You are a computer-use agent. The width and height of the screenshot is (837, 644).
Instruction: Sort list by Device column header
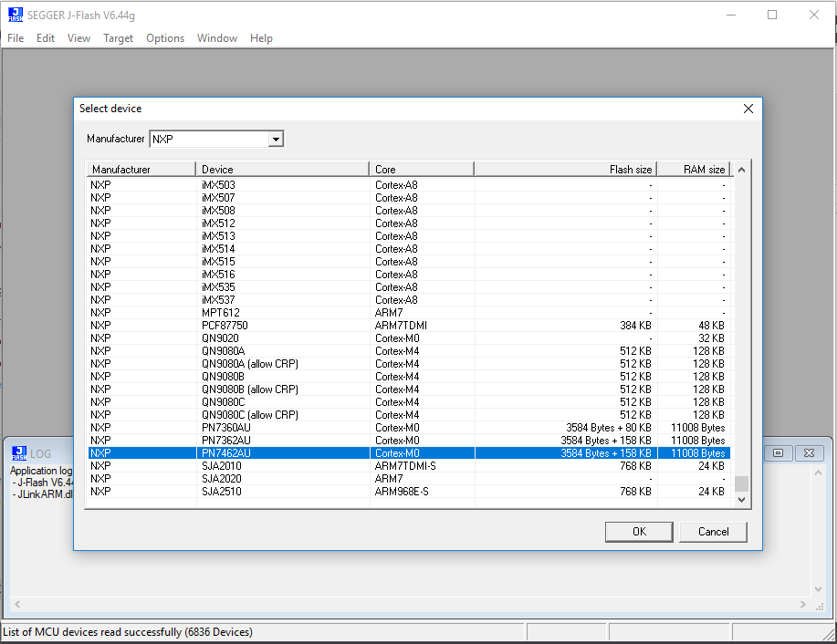point(282,170)
